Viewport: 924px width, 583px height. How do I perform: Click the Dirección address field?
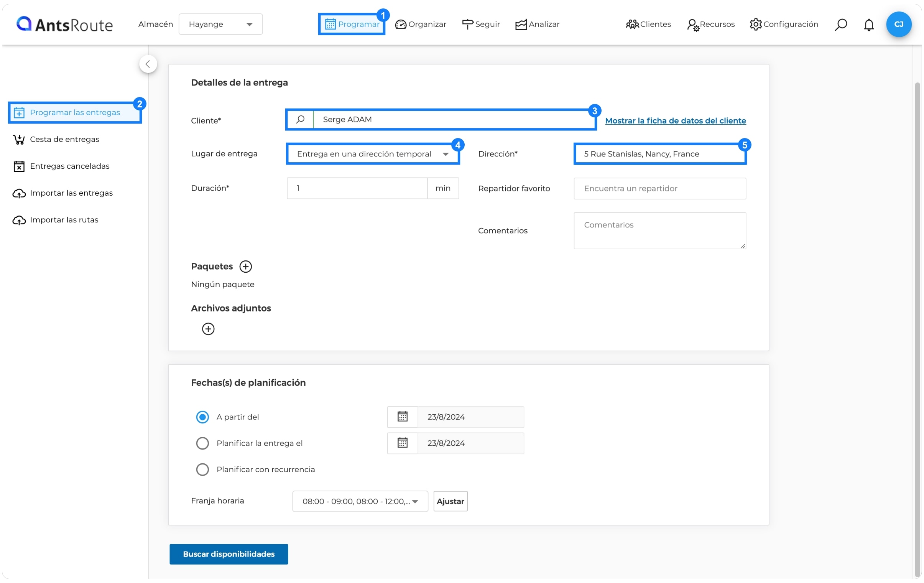pyautogui.click(x=659, y=154)
